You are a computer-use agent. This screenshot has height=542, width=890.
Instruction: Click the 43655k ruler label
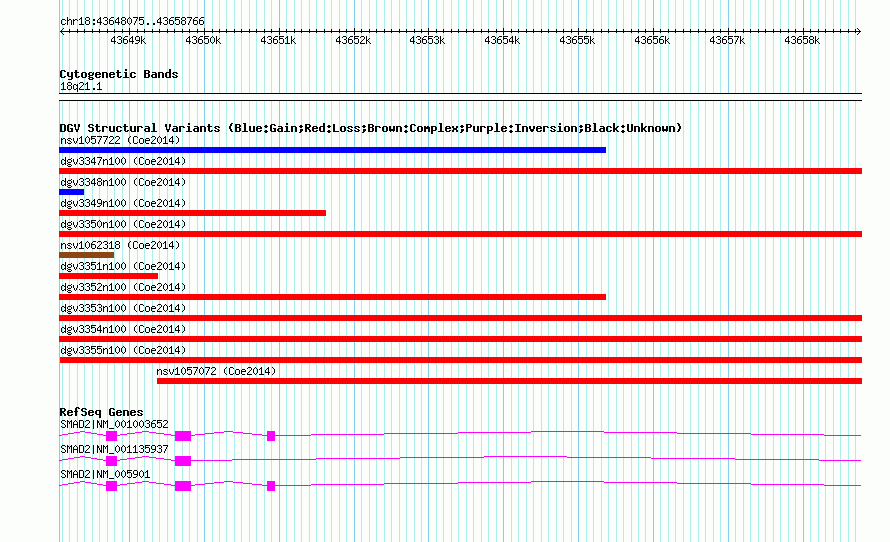coord(577,40)
